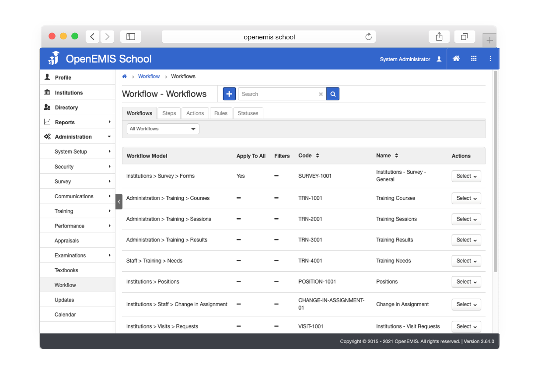
Task: Click the browser back button
Action: pos(92,37)
